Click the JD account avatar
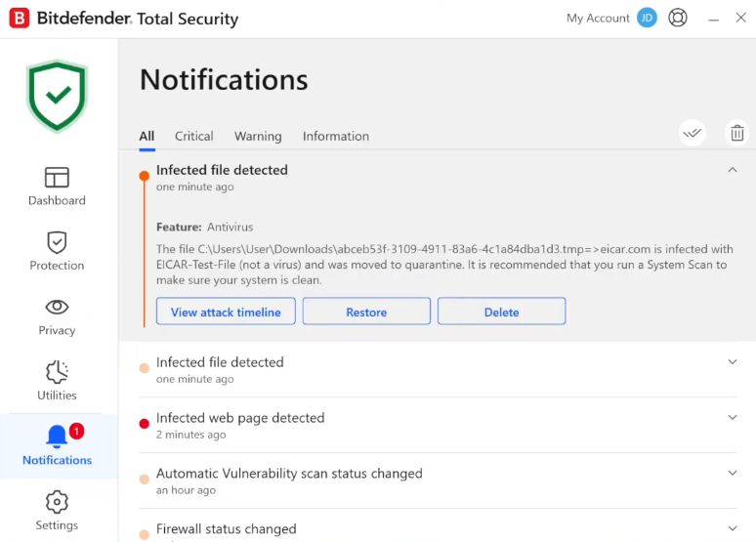This screenshot has height=542, width=756. pyautogui.click(x=647, y=18)
